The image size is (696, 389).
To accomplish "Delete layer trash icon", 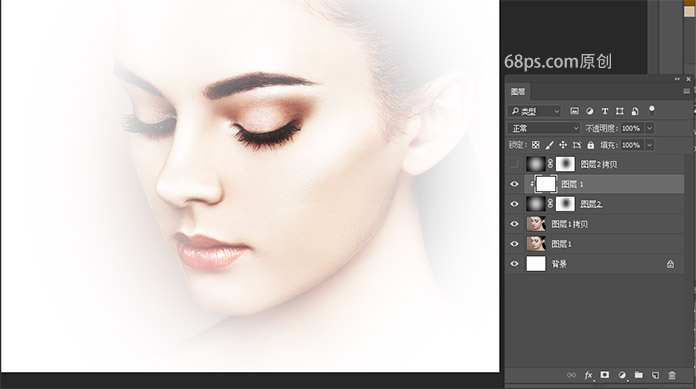I will click(672, 375).
